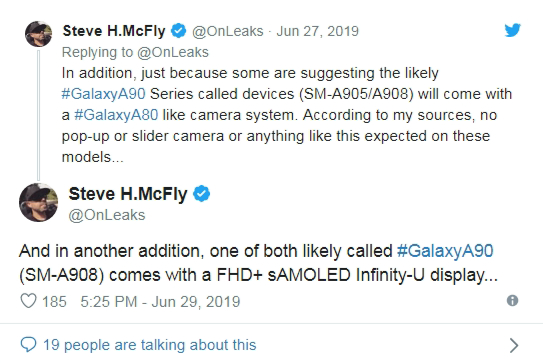Like the tweet with heart icon
Viewport: 543px width, 363px height.
click(x=28, y=301)
